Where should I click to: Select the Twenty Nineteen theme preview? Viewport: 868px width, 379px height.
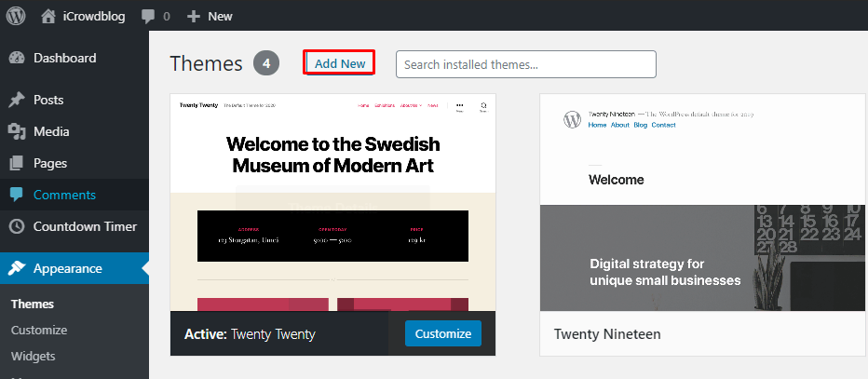[703, 201]
